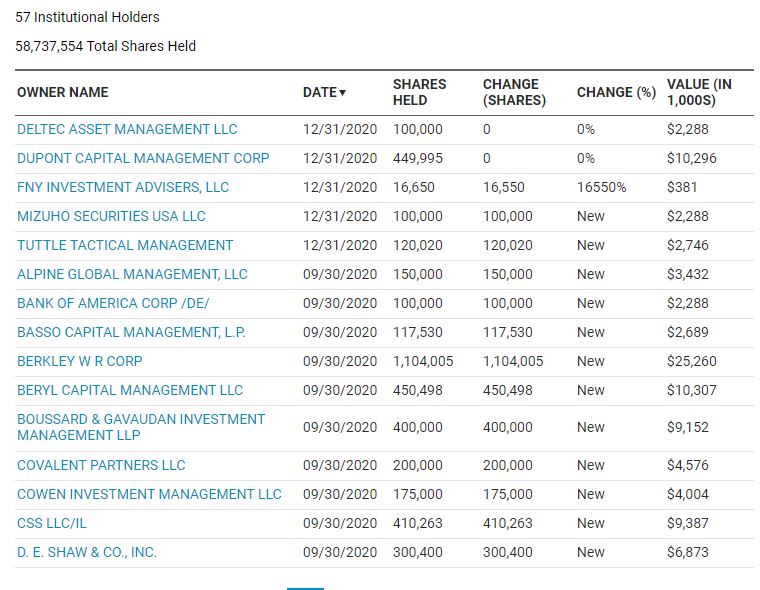Click the $4,004 value in COWEN row
The height and width of the screenshot is (590, 760).
coord(687,494)
